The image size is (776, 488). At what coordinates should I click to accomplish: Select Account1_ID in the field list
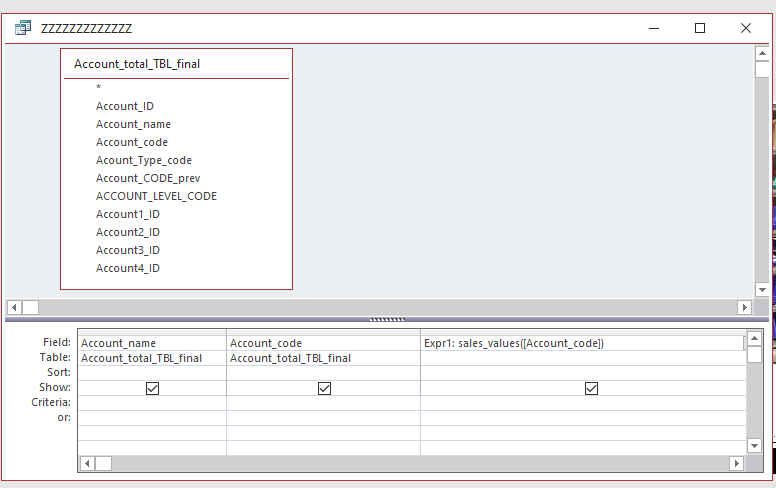(128, 214)
